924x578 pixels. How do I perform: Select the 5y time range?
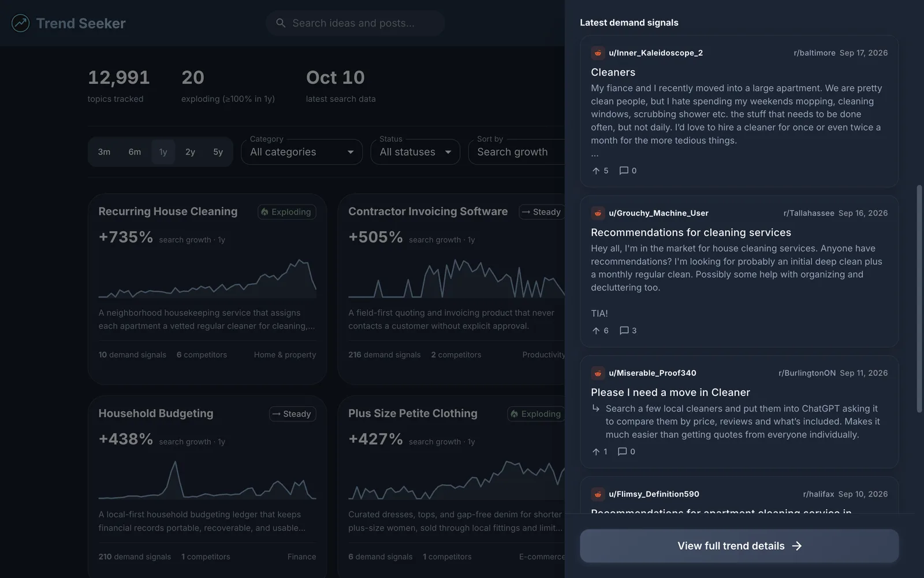(x=218, y=152)
